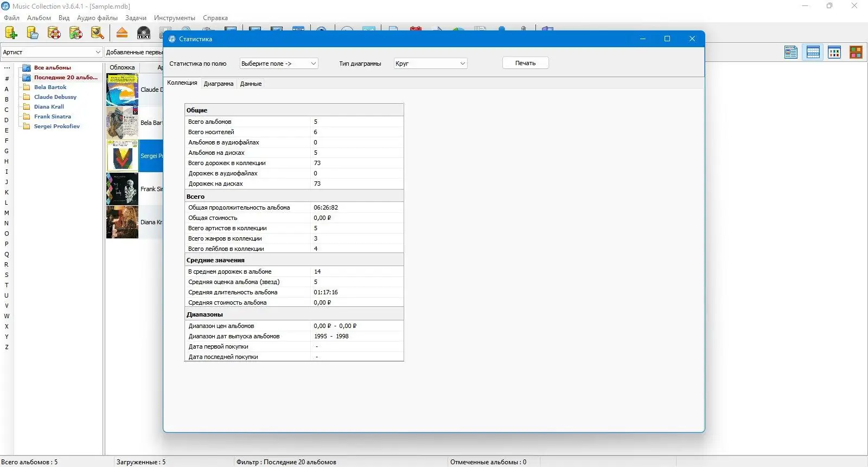Click the Печать button
Image resolution: width=868 pixels, height=467 pixels.
(525, 63)
